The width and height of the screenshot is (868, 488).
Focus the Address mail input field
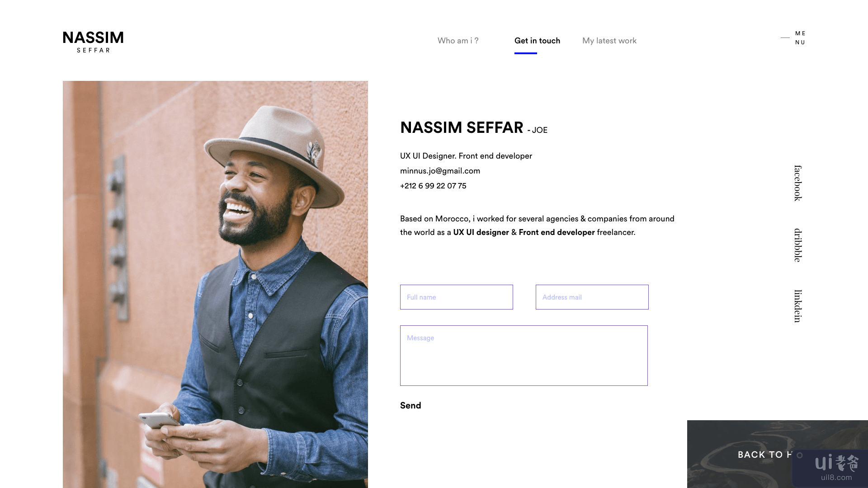(x=592, y=297)
